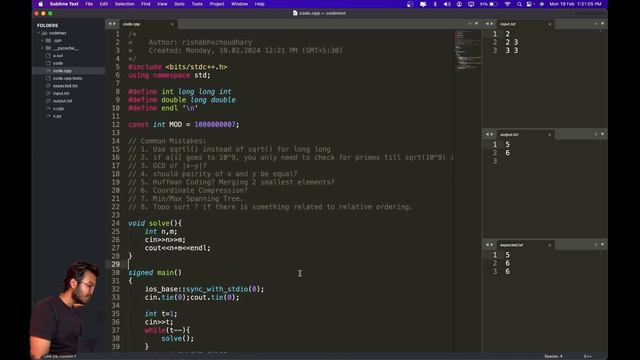
Task: Open the Apple menu
Action: pos(40,4)
